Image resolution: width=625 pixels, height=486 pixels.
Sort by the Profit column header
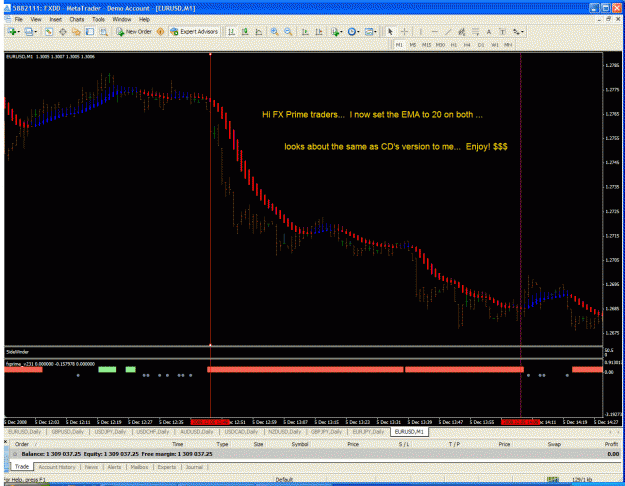611,444
